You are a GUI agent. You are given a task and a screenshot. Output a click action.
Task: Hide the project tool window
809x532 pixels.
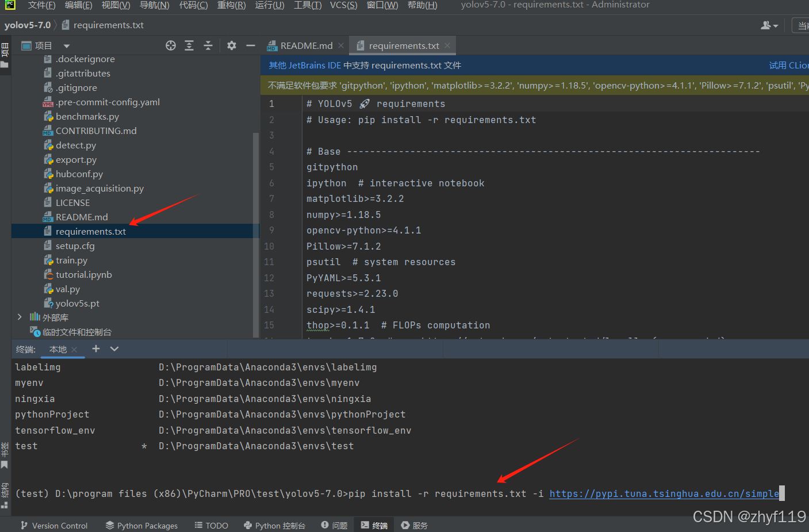pyautogui.click(x=251, y=45)
